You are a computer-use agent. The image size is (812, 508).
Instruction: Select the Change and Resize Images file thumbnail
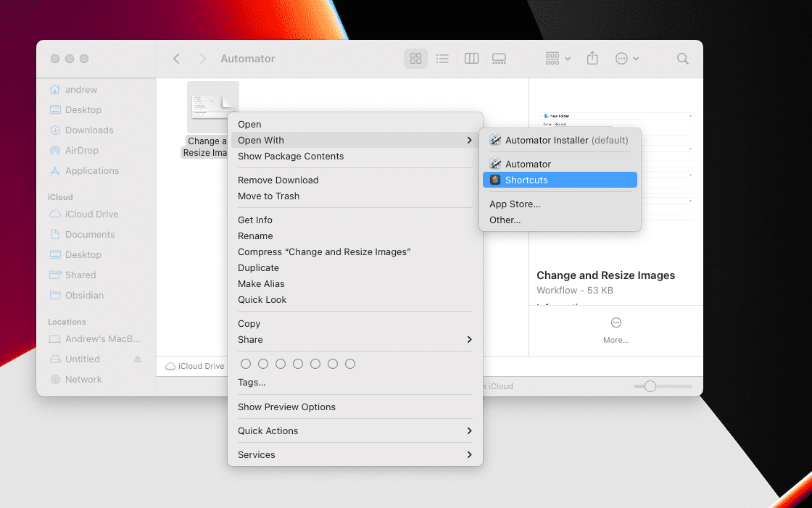212,107
